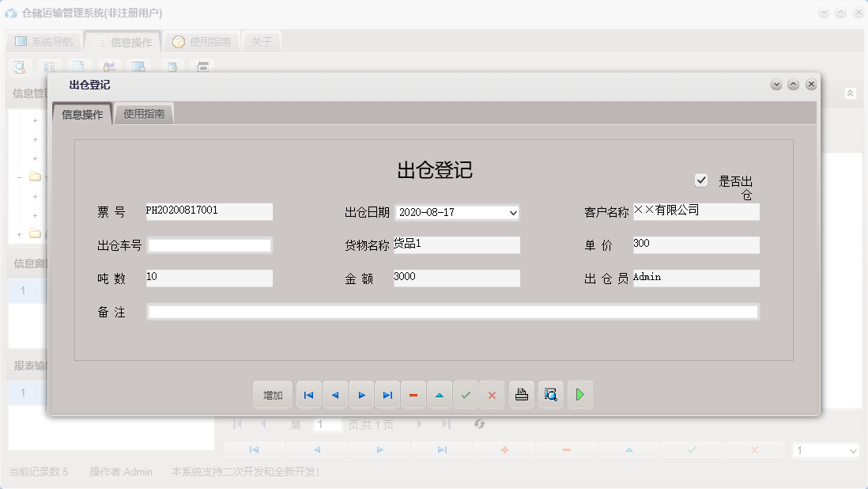868x489 pixels.
Task: Collapse the right side panel with the chevron
Action: 851,93
